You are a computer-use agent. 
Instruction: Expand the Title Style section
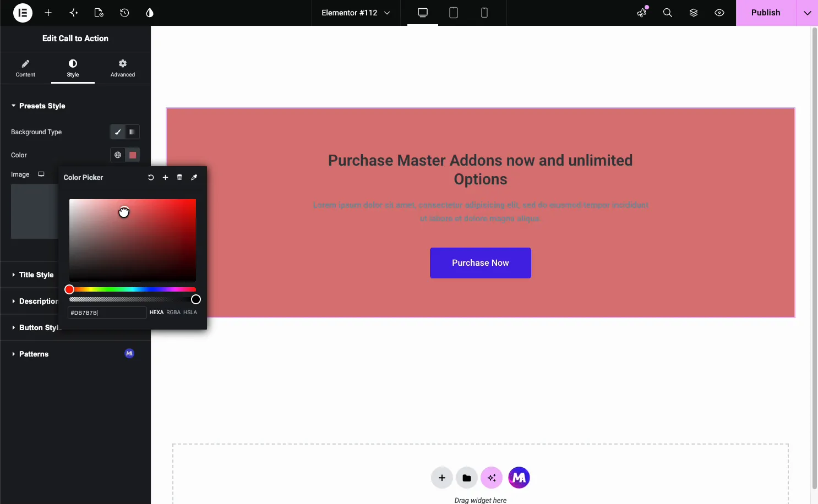(x=32, y=275)
